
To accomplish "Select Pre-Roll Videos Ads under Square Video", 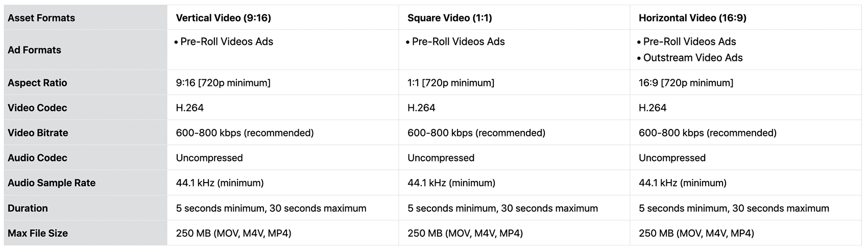I will (x=458, y=42).
